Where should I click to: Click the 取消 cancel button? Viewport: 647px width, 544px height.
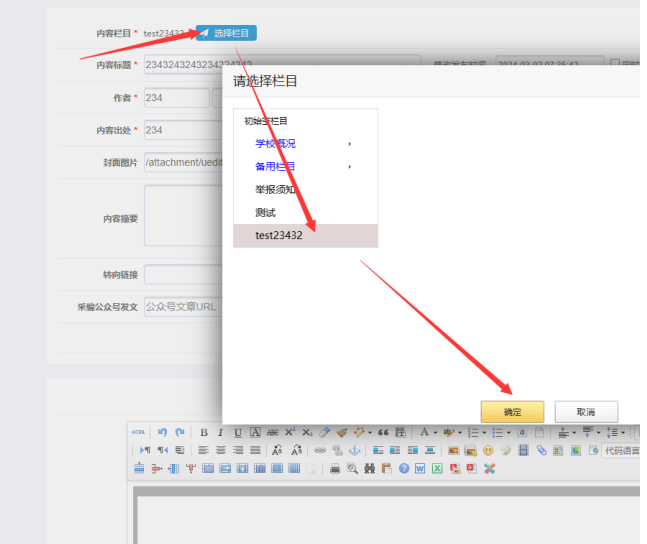586,411
